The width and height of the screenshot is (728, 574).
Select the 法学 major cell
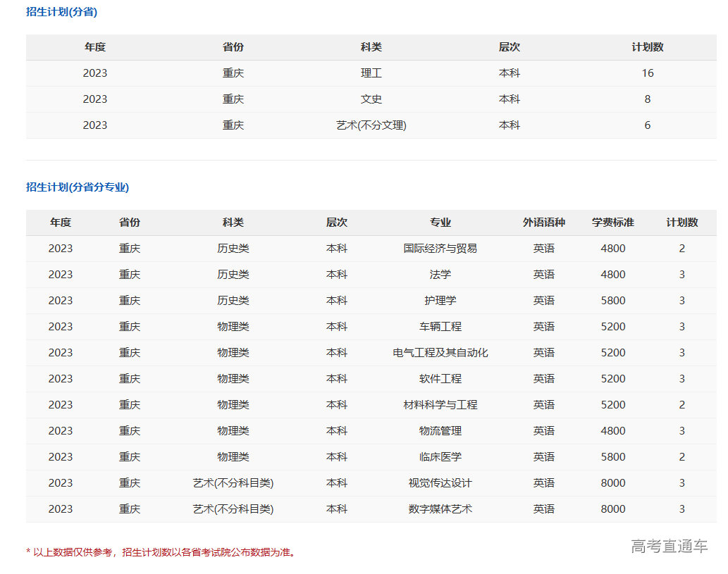(439, 274)
